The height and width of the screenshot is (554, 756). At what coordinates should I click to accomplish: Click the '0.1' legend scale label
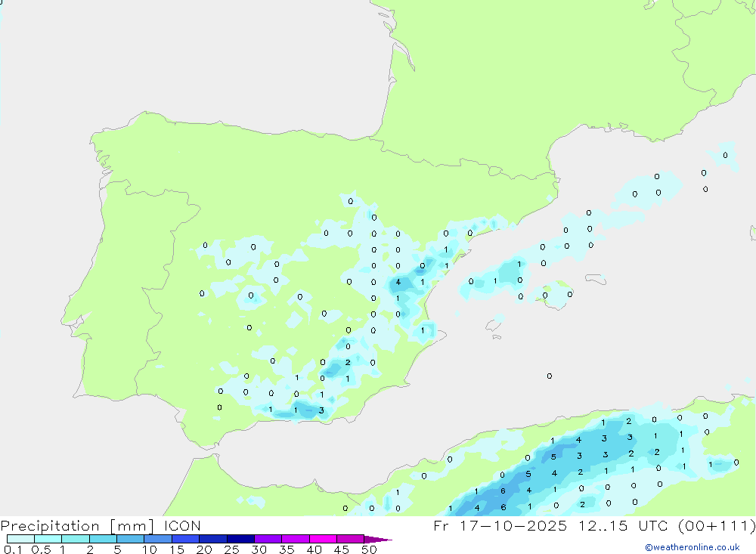tap(13, 549)
